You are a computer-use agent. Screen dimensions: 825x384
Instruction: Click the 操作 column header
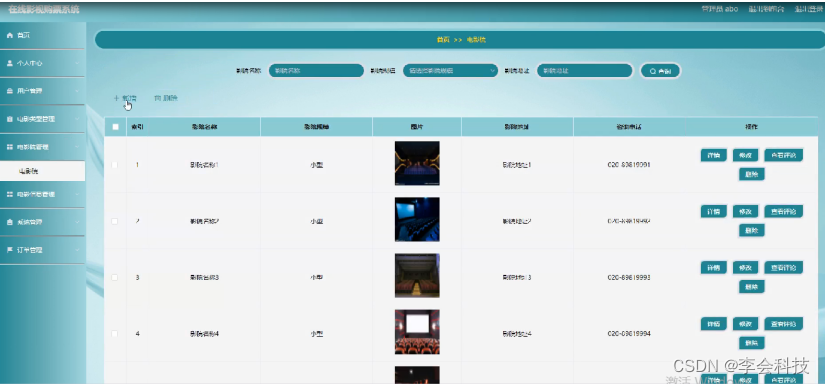tap(752, 127)
